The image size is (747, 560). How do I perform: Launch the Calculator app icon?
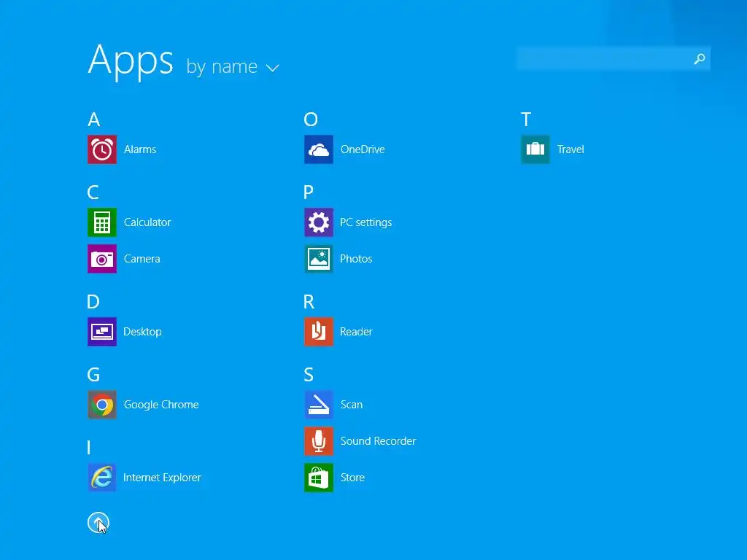pyautogui.click(x=102, y=222)
